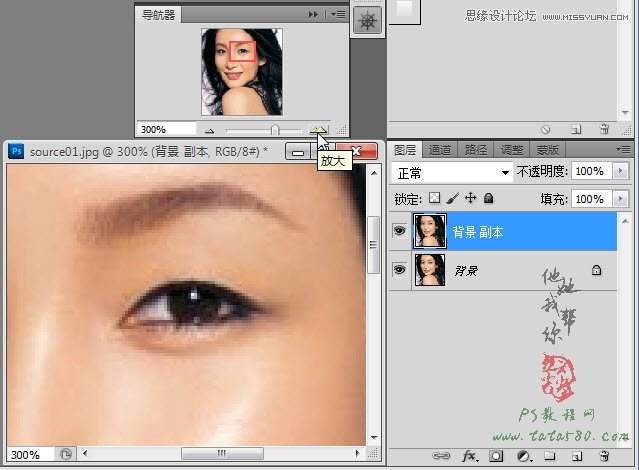Click the status bar document info icon
This screenshot has width=639, height=470.
(x=66, y=454)
